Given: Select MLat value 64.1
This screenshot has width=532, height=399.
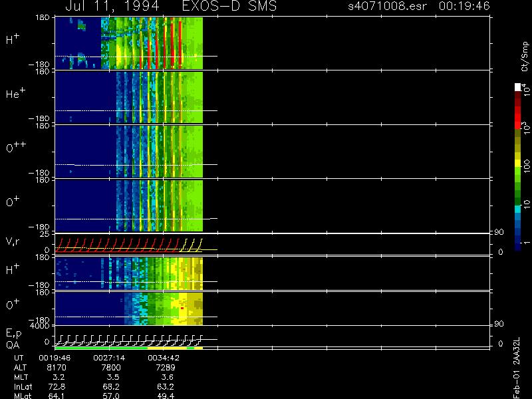Looking at the screenshot, I should point(57,396).
